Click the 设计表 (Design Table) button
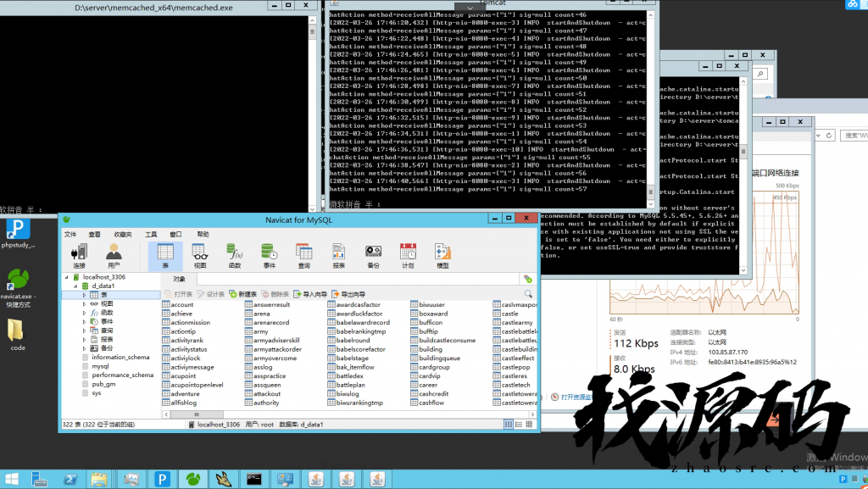Screen dimensions: 868x489 (210, 294)
